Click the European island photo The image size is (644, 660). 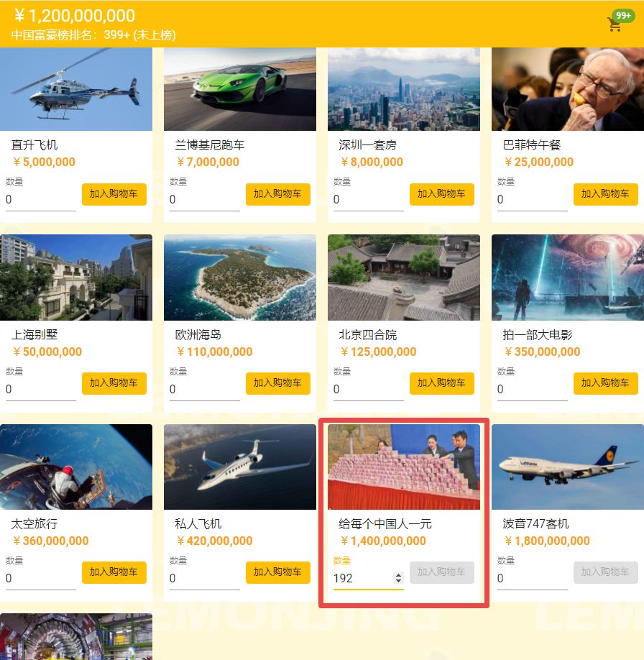(x=240, y=278)
